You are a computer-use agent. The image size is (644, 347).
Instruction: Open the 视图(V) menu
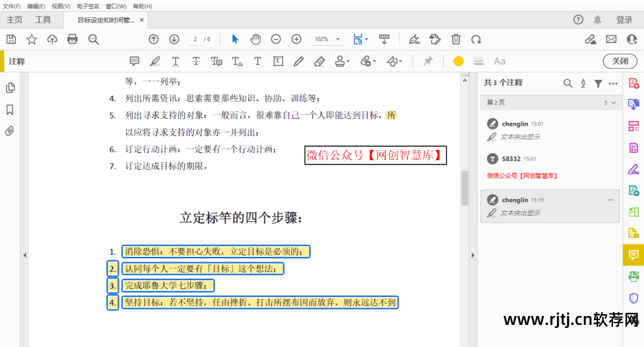click(x=61, y=6)
